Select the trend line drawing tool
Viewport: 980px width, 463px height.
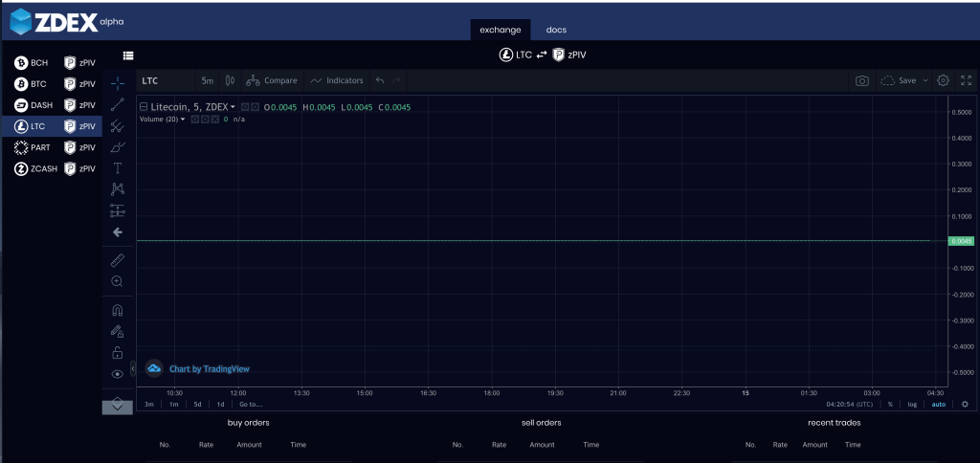[117, 104]
